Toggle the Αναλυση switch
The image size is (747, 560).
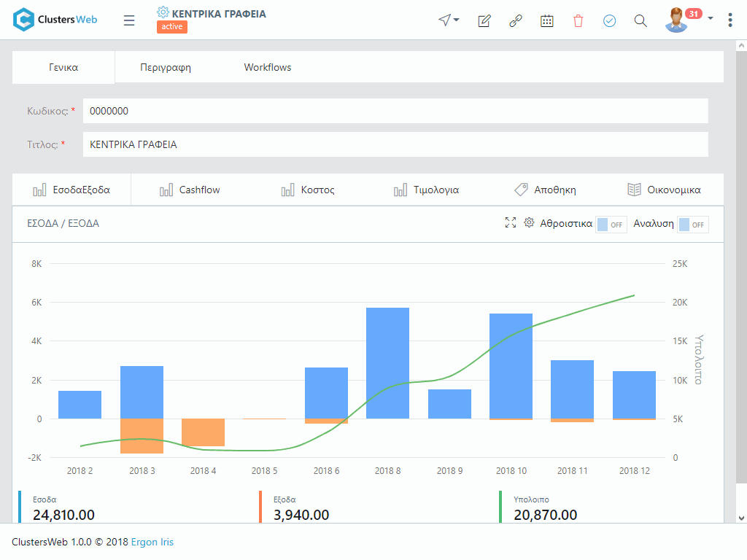pyautogui.click(x=692, y=225)
